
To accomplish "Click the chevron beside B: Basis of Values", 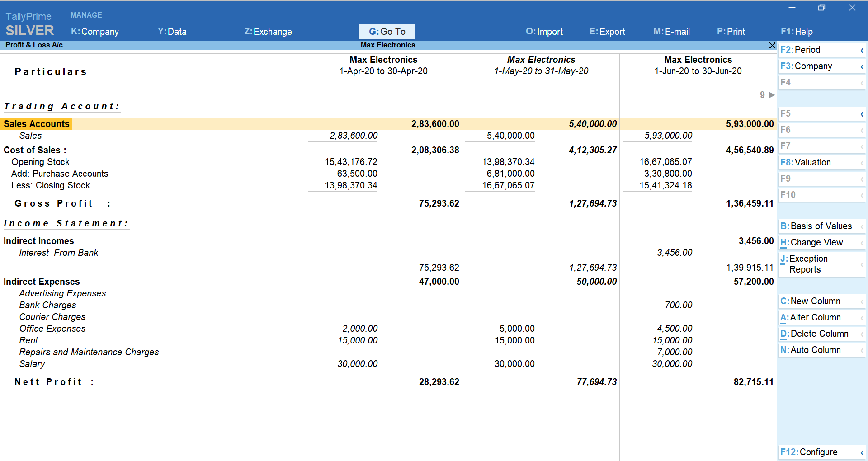I will (863, 226).
